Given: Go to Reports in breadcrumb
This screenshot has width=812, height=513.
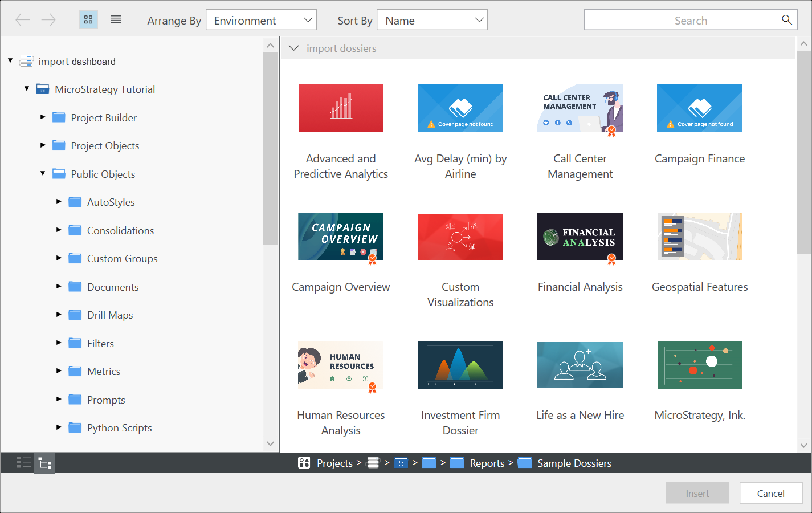Looking at the screenshot, I should [487, 463].
